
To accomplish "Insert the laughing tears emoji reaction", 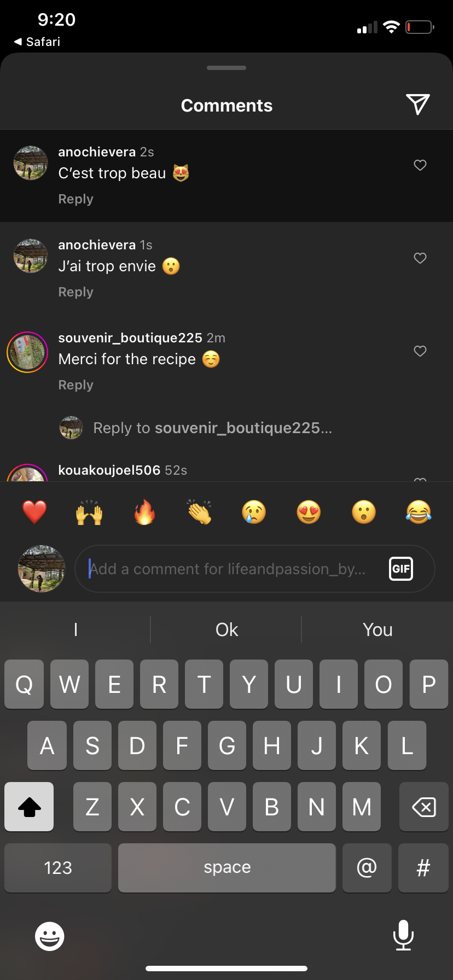I will pyautogui.click(x=419, y=512).
